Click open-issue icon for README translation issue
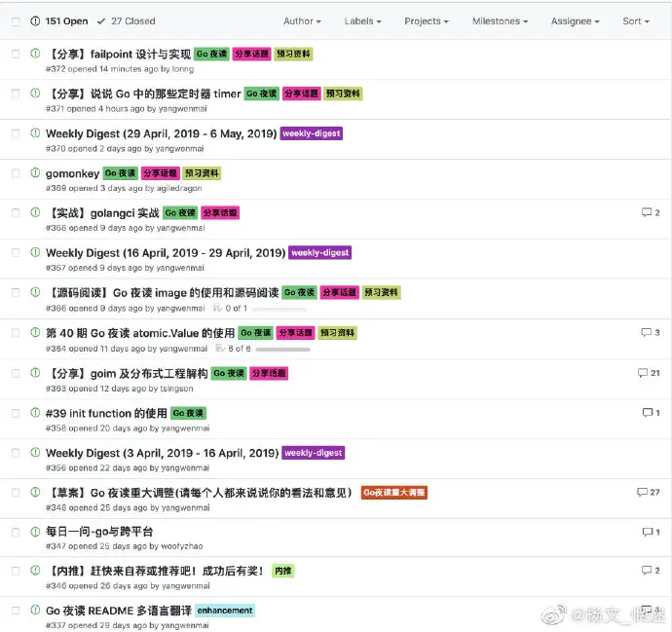672x632 pixels. click(x=35, y=610)
